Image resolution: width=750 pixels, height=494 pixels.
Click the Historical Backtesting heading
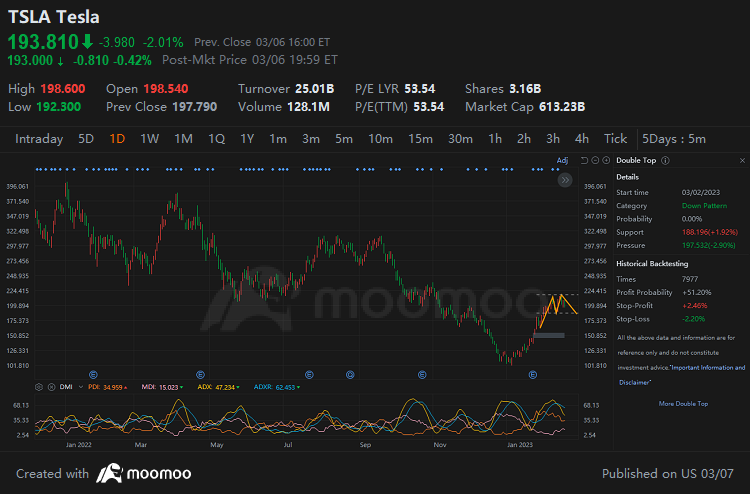pyautogui.click(x=652, y=263)
